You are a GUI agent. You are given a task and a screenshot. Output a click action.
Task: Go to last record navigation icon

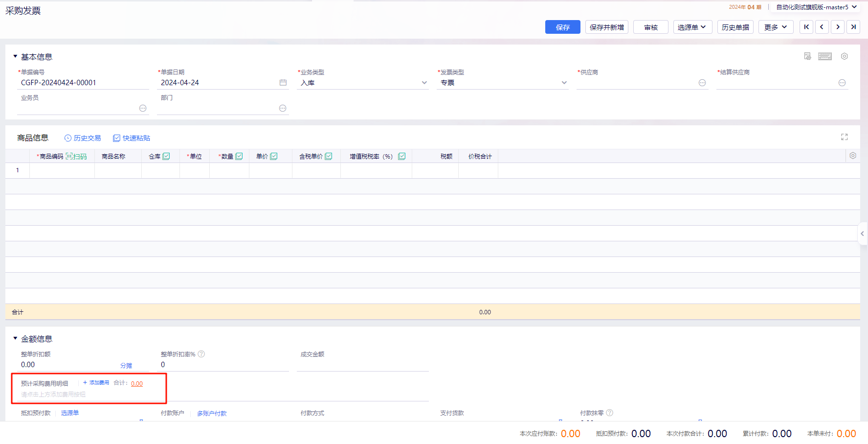pos(853,27)
